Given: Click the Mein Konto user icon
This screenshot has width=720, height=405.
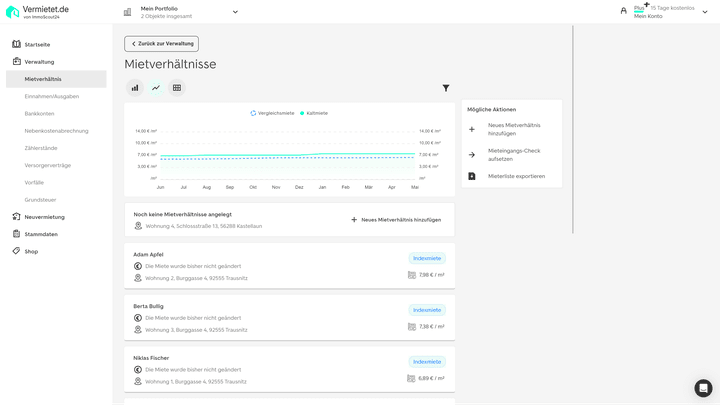Looking at the screenshot, I should click(x=624, y=11).
